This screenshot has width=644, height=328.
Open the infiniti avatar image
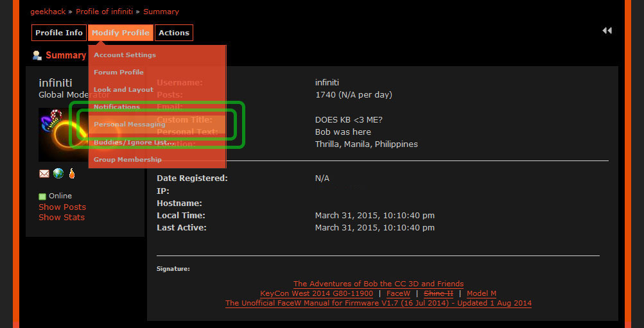coord(64,135)
